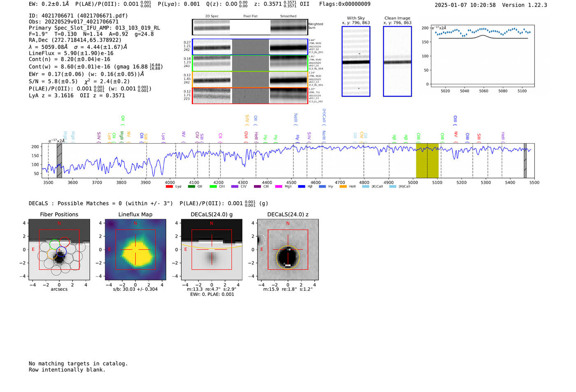The width and height of the screenshot is (576, 392).
Task: Click the RA,Dec coordinates line
Action: (x=75, y=40)
